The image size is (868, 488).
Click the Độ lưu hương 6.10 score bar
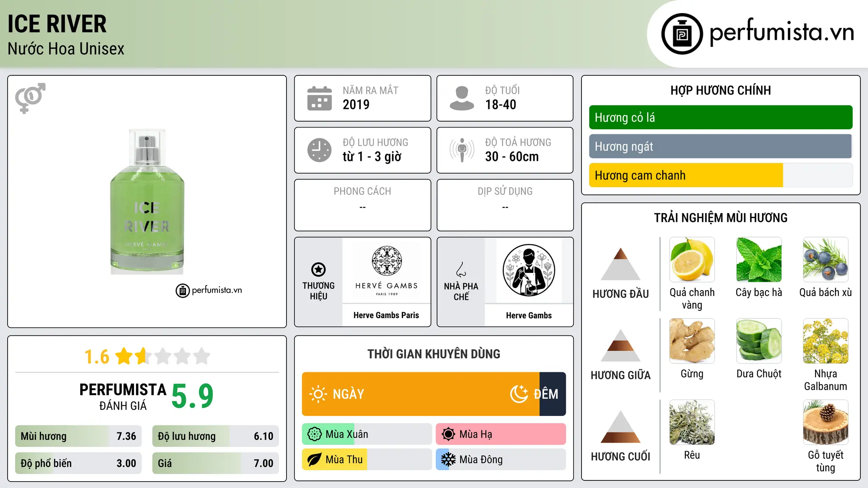click(215, 436)
